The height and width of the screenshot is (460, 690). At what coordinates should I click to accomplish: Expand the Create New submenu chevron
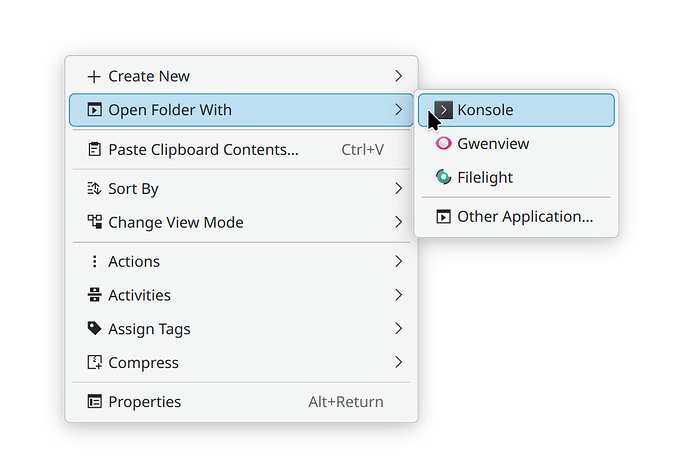398,76
